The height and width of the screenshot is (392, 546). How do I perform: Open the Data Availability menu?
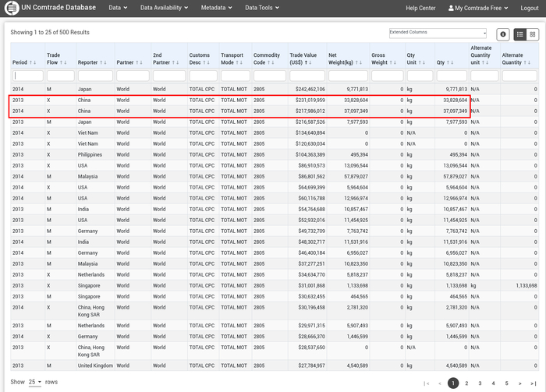pos(164,8)
